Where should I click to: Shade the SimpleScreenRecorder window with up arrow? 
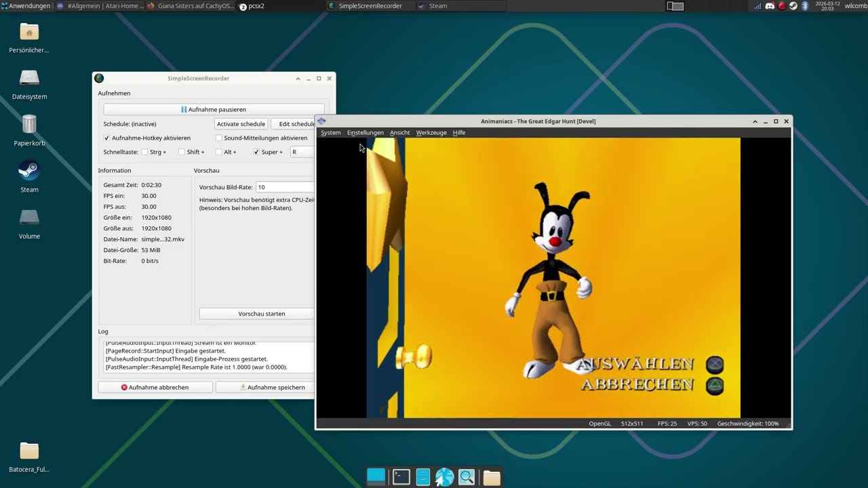point(298,79)
